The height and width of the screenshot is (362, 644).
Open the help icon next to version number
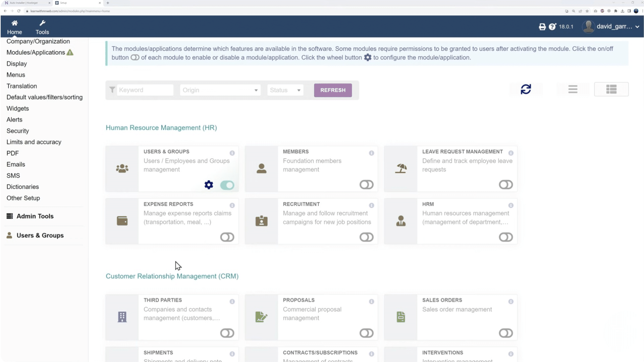[x=552, y=26]
